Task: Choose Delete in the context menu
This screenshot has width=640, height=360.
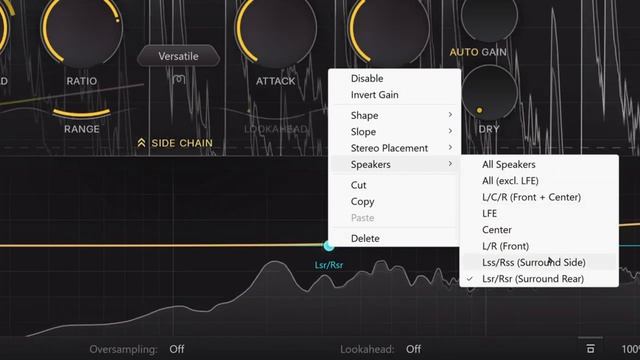Action: (x=394, y=238)
